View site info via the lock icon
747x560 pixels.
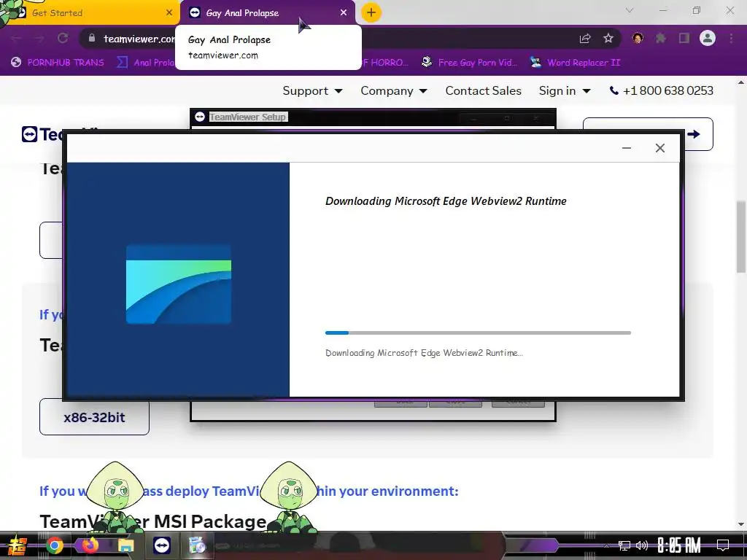click(92, 38)
